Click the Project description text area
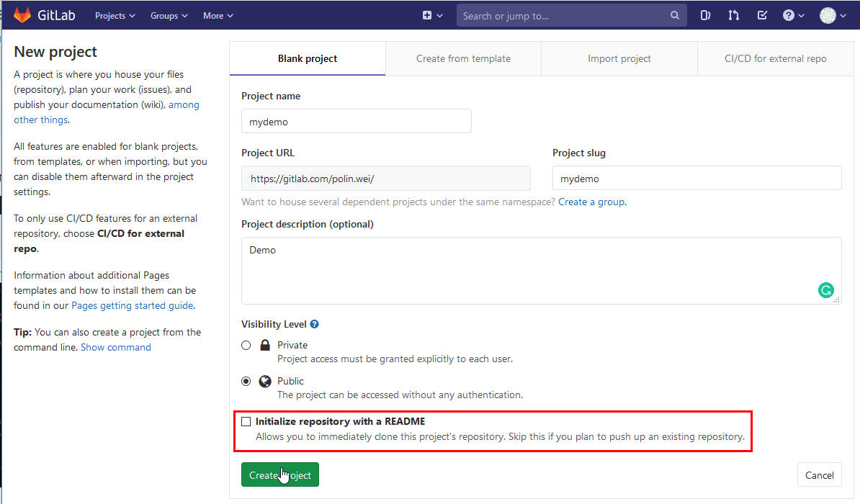This screenshot has width=860, height=504. tap(542, 271)
